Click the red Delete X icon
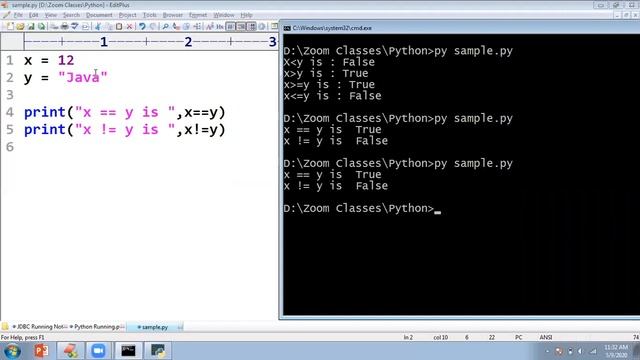Image resolution: width=640 pixels, height=360 pixels. click(x=129, y=27)
